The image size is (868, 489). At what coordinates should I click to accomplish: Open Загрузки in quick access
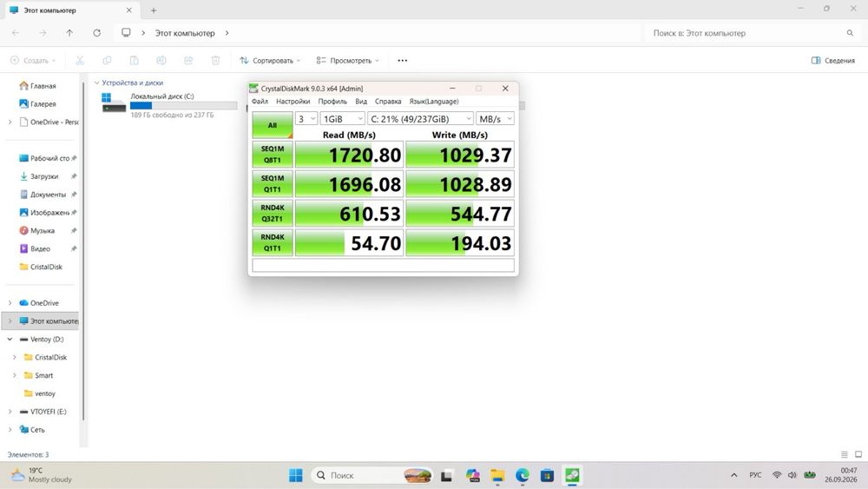(x=43, y=176)
